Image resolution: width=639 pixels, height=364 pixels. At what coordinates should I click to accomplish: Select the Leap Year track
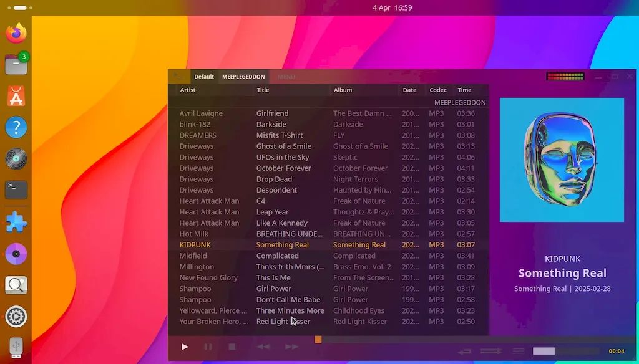[328, 212]
